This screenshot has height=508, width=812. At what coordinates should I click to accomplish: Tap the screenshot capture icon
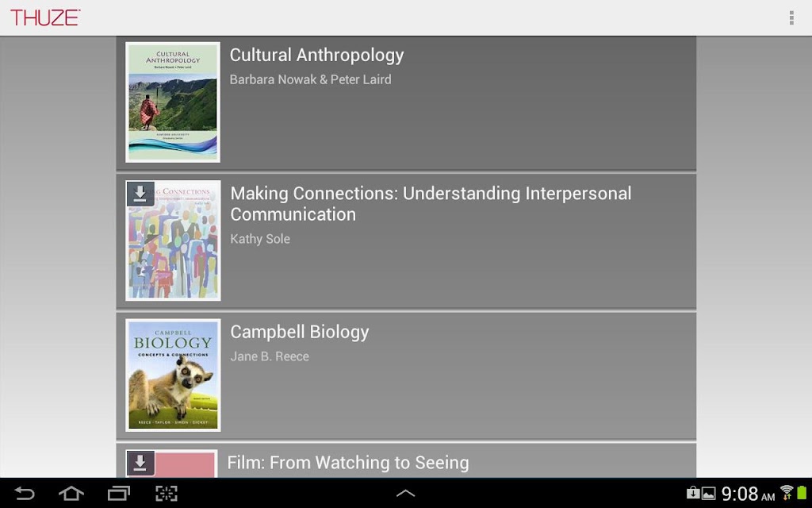point(166,494)
